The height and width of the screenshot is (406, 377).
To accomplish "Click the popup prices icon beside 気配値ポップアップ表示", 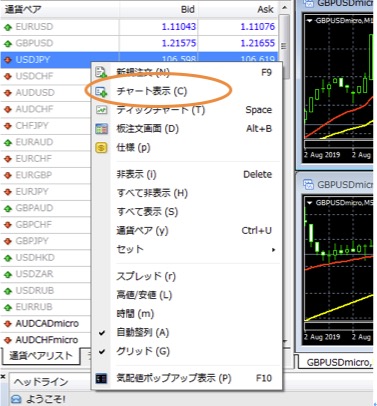I will point(101,378).
